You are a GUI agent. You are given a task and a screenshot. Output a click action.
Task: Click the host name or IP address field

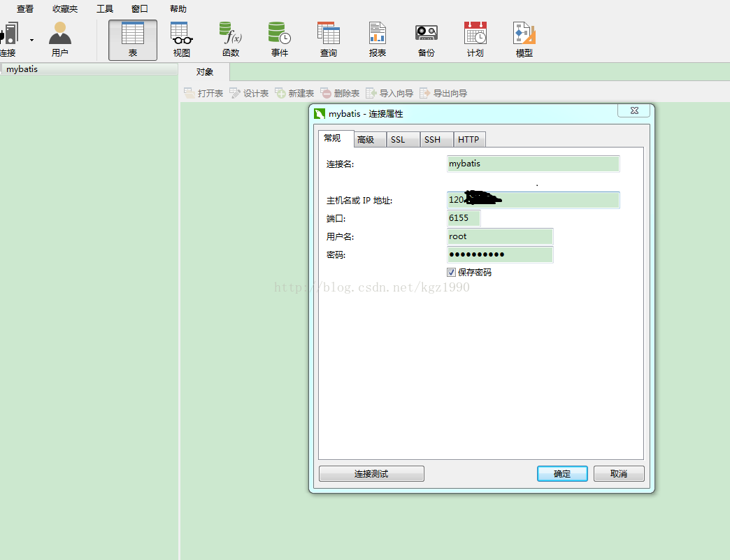click(533, 200)
